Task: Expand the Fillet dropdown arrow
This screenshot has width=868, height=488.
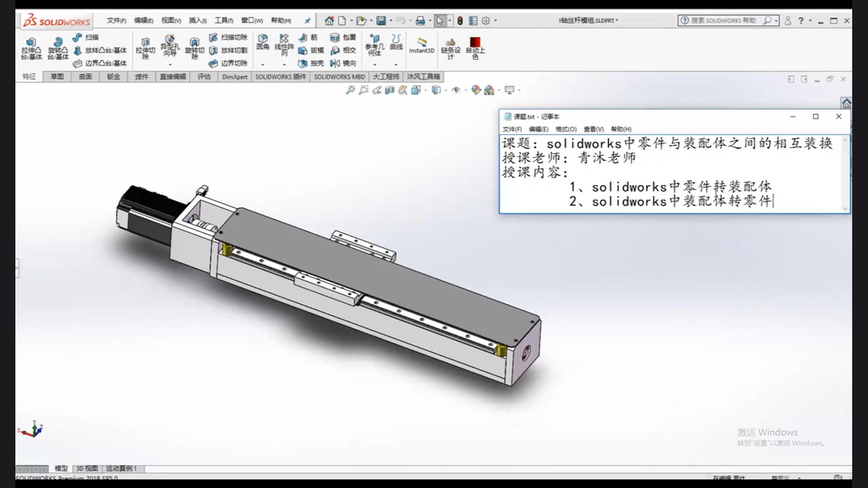Action: pyautogui.click(x=263, y=65)
